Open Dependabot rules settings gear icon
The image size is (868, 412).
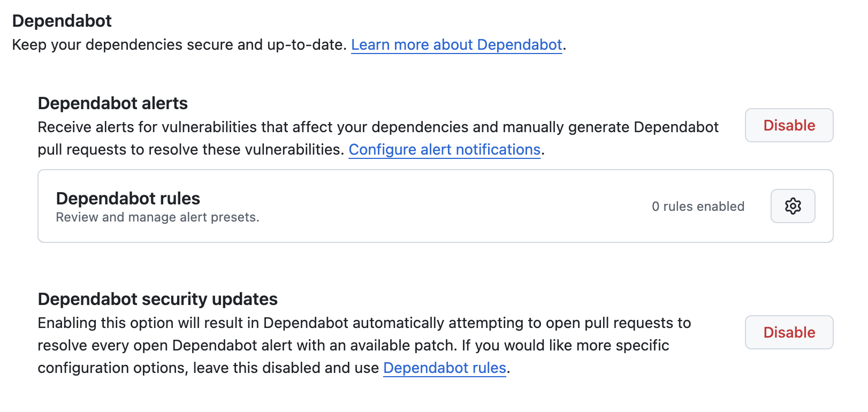click(x=793, y=206)
